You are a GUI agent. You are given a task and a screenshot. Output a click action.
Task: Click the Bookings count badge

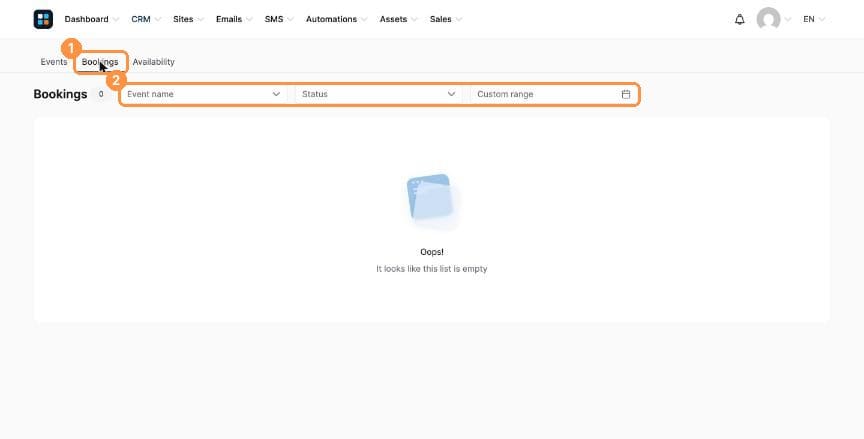101,94
